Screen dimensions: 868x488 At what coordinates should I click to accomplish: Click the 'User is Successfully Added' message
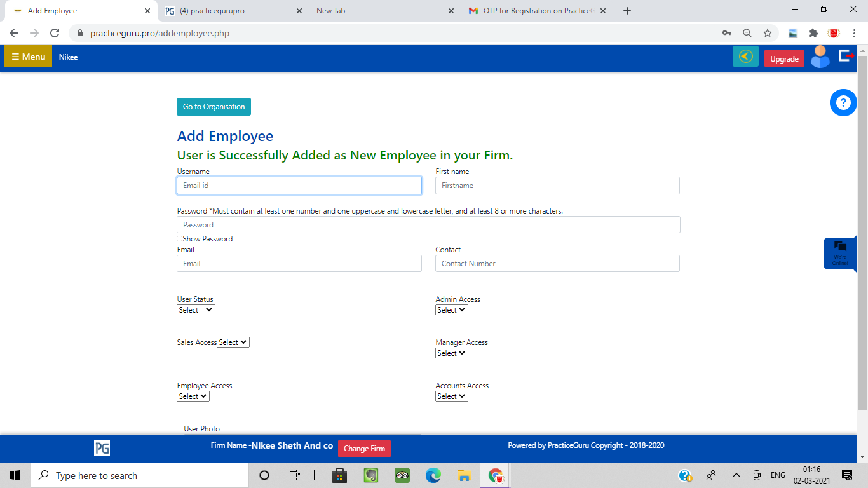(344, 156)
